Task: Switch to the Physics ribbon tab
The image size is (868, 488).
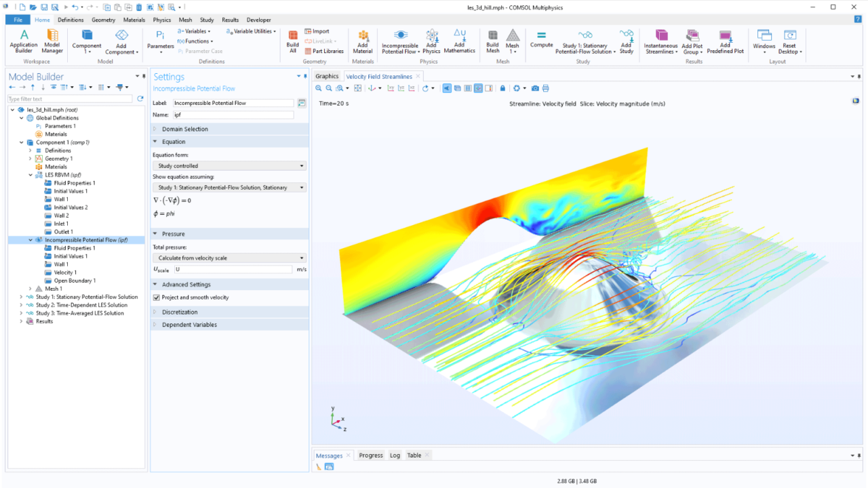Action: point(161,20)
